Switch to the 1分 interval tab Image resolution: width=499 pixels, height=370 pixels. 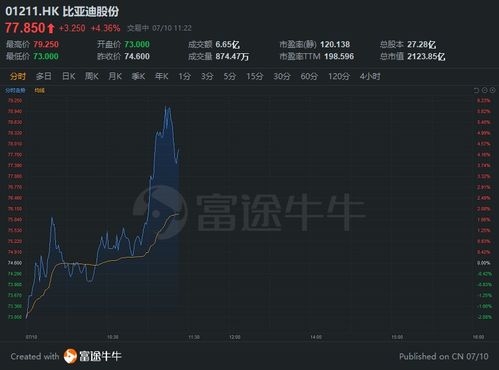[x=184, y=76]
